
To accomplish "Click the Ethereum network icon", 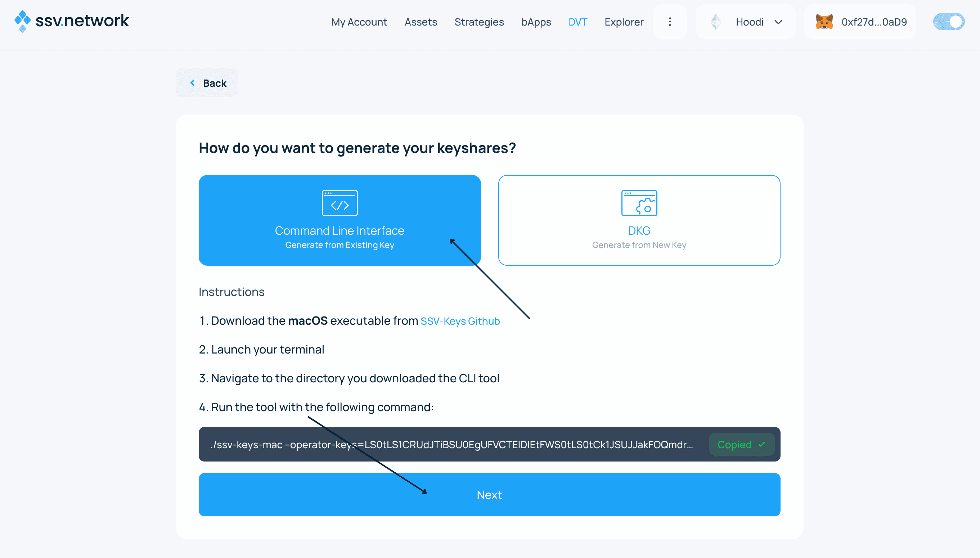I will (715, 22).
